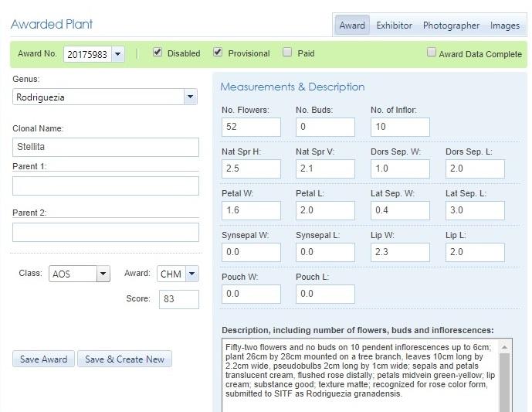Screen dimensions: 532x412
Task: Click the Clonal Name field
Action: [x=105, y=147]
